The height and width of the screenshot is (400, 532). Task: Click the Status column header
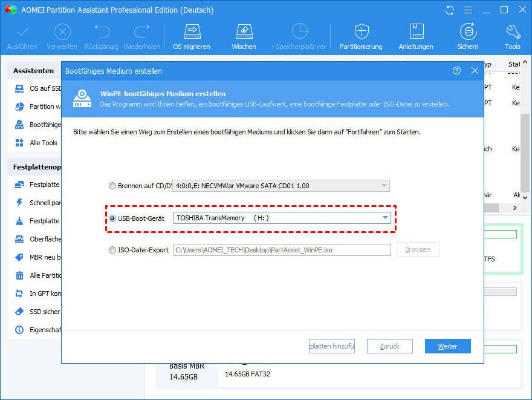514,64
